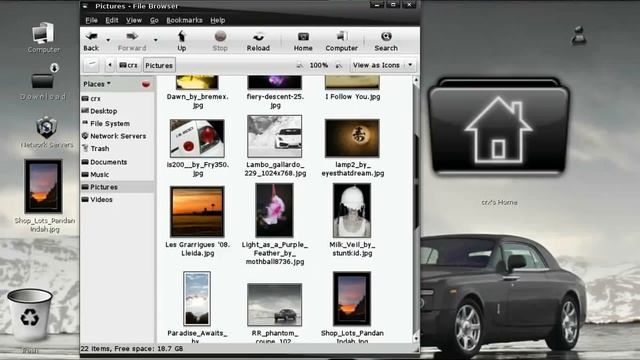Open the Go menu
The height and width of the screenshot is (360, 640).
coord(154,20)
